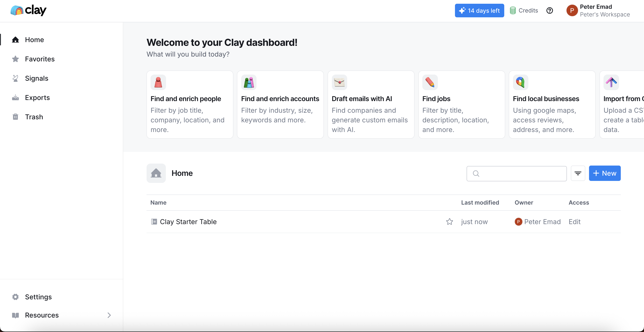644x332 pixels.
Task: Click Peter Emad's owner avatar in the row
Action: click(518, 222)
